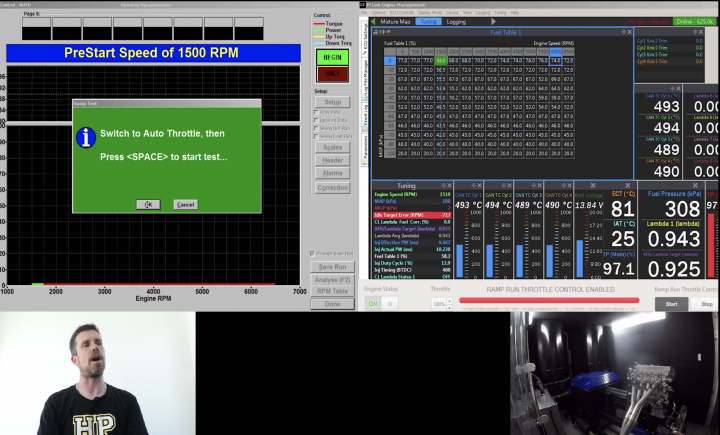Cancel the Ramp Test dialog
This screenshot has width=720, height=435.
186,204
